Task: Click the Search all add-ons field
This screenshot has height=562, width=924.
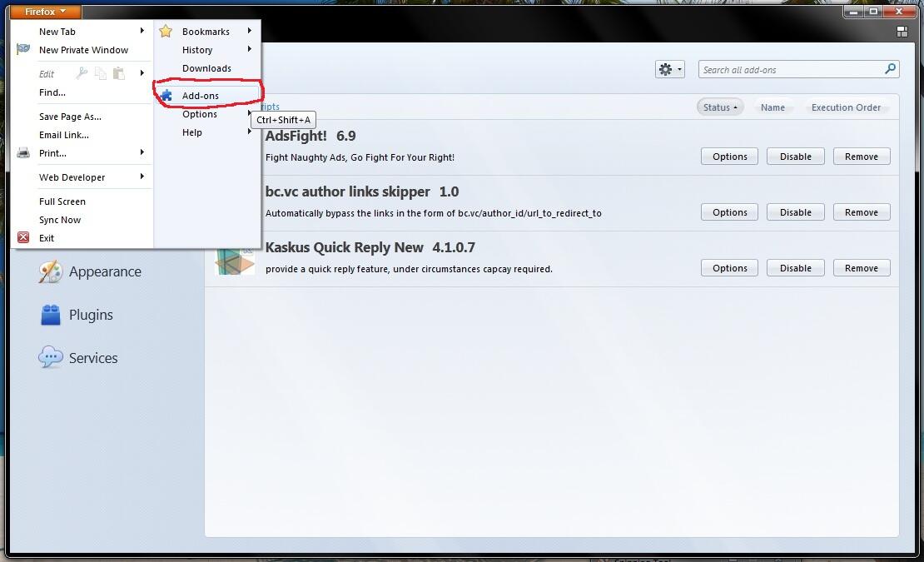Action: pos(798,69)
